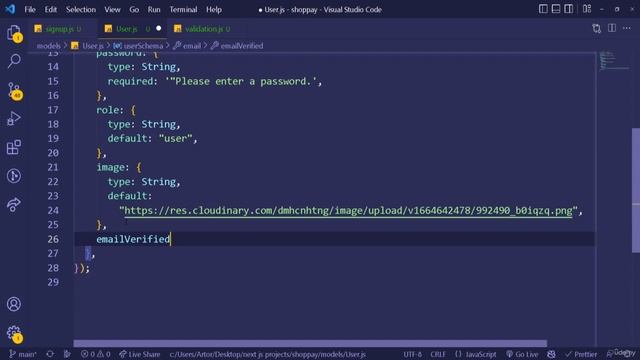Click the horizontal editor scrollbar

click(x=310, y=344)
